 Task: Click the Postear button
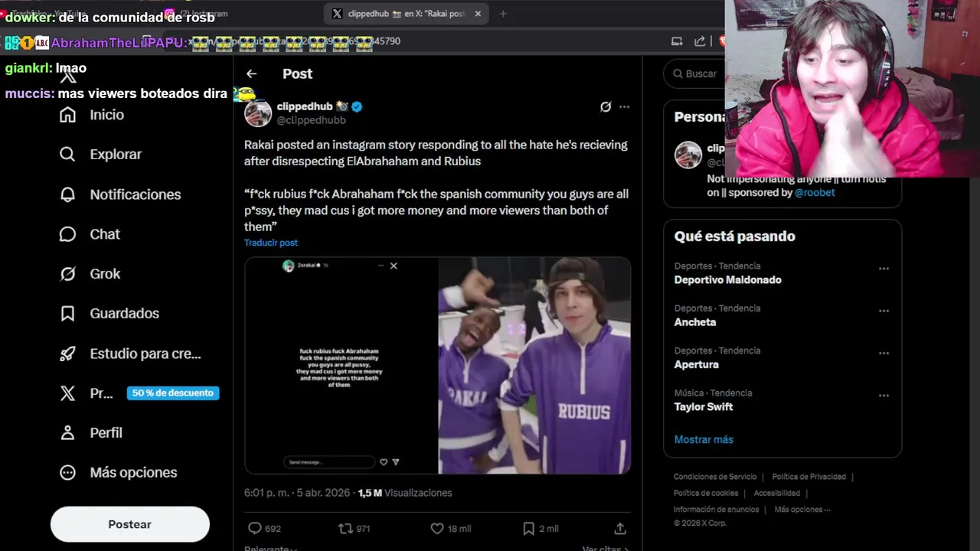click(x=130, y=524)
